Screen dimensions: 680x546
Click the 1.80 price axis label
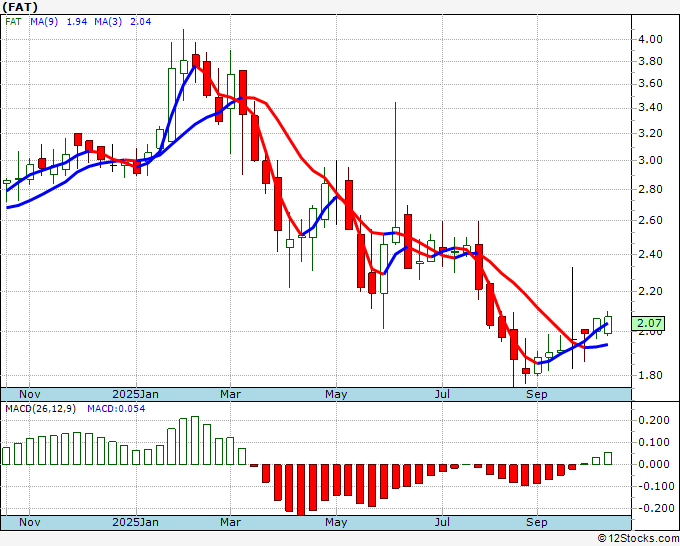click(x=651, y=375)
